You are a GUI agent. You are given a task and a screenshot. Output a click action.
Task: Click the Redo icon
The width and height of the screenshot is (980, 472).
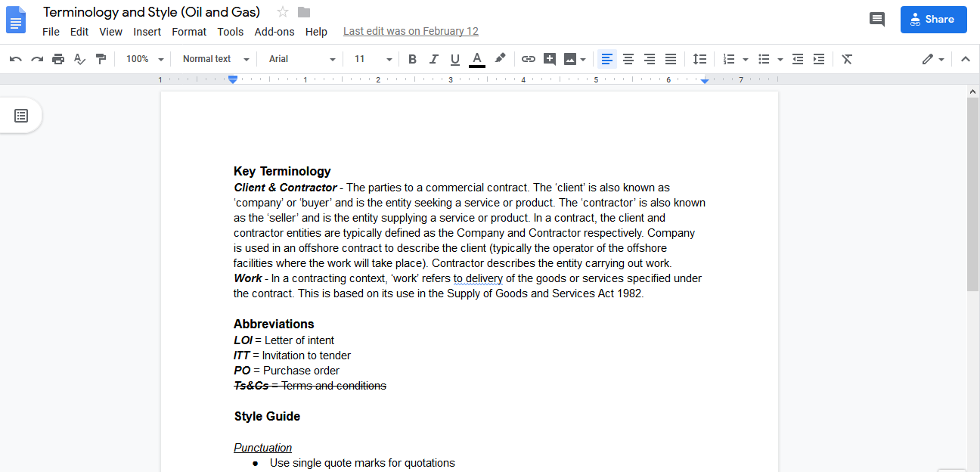tap(37, 59)
